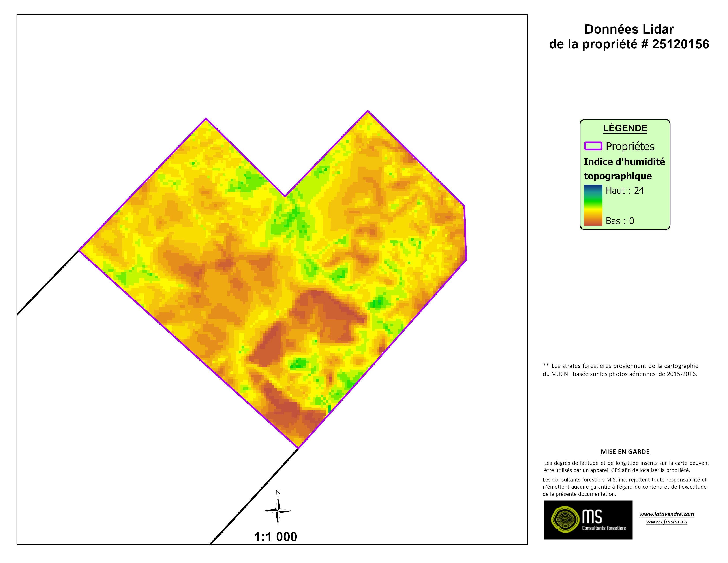Click the heart-shaped property humidity raster

(273, 279)
